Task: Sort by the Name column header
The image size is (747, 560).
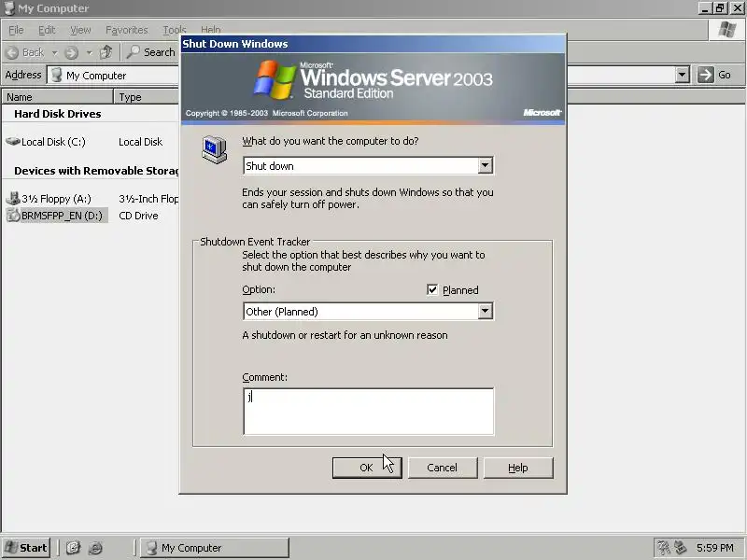Action: pyautogui.click(x=57, y=97)
